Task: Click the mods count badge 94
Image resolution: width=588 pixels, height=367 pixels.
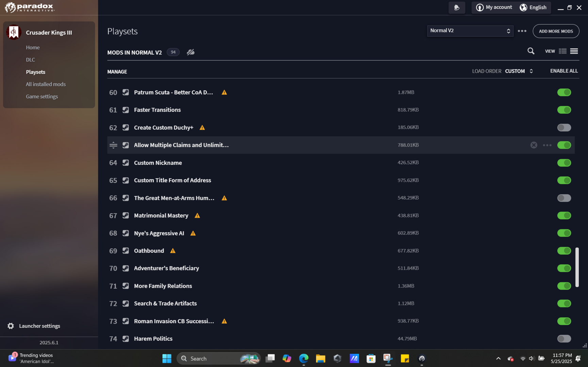Action: pyautogui.click(x=173, y=52)
